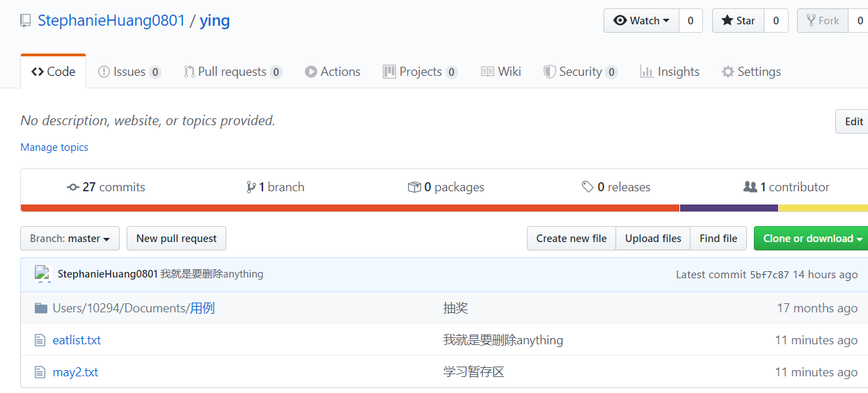Open the Actions tab
The height and width of the screenshot is (393, 868).
[x=333, y=72]
